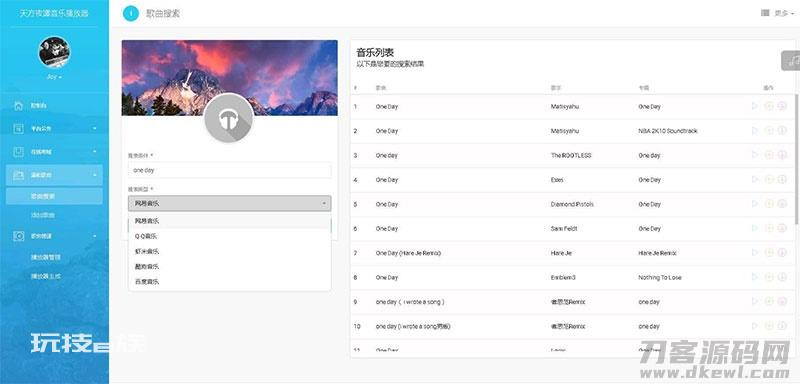800x384 pixels.
Task: Click plus icon on NBA 2K10 Soundtrack row
Action: click(769, 131)
